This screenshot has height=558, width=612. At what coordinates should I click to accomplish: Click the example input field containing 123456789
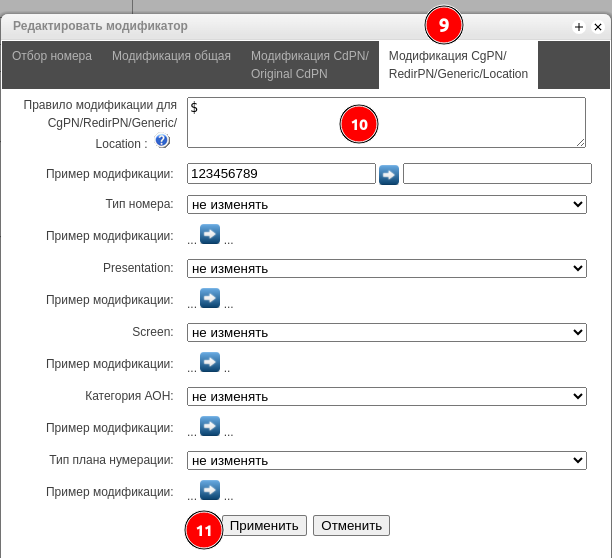click(280, 174)
